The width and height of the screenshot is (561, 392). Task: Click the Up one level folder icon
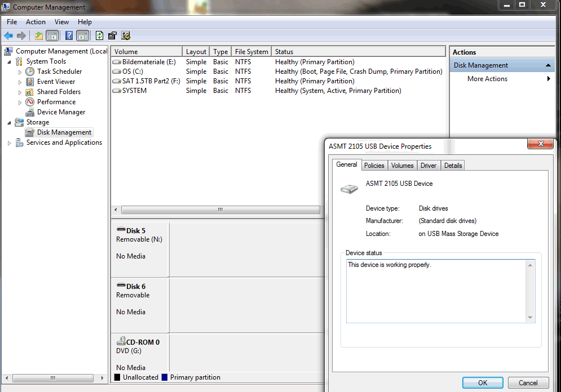(x=39, y=35)
